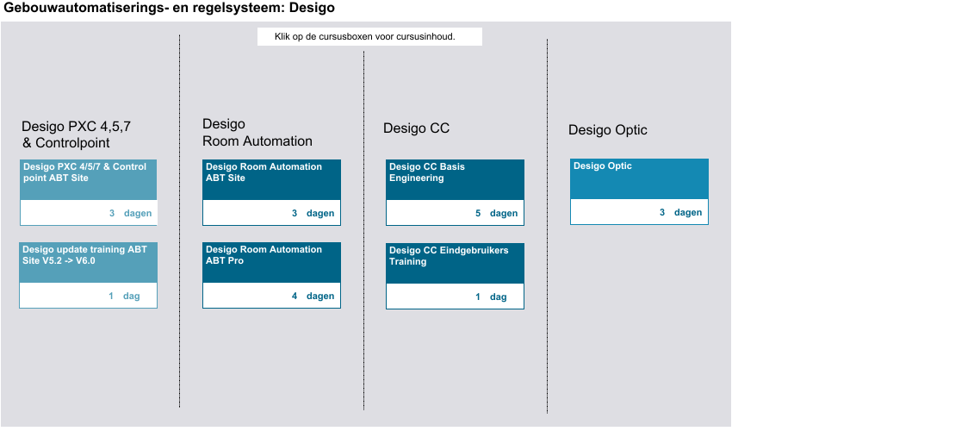Click the 'Gebouwautomatiserings- en regelsysteem: Desigo' page title
The width and height of the screenshot is (980, 431).
point(169,9)
